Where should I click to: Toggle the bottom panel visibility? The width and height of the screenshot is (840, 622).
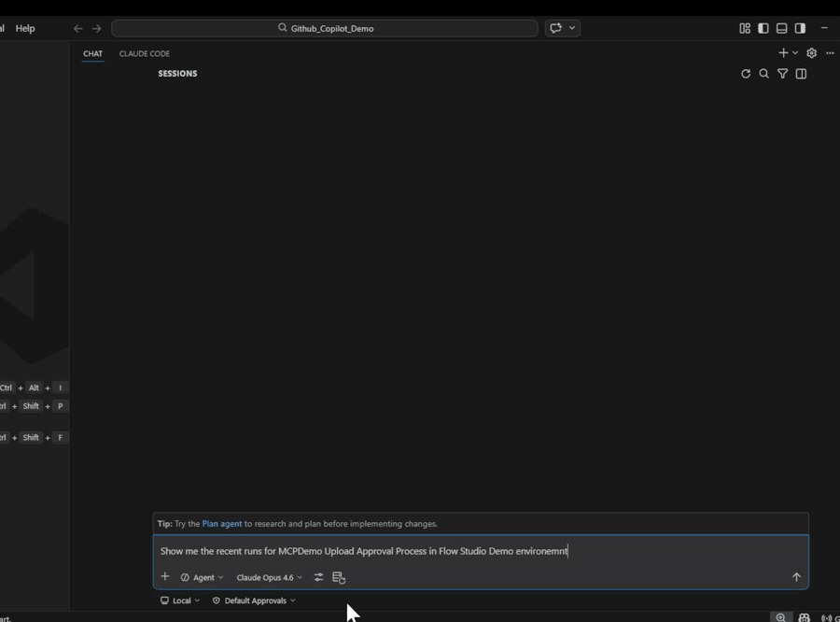pos(781,28)
